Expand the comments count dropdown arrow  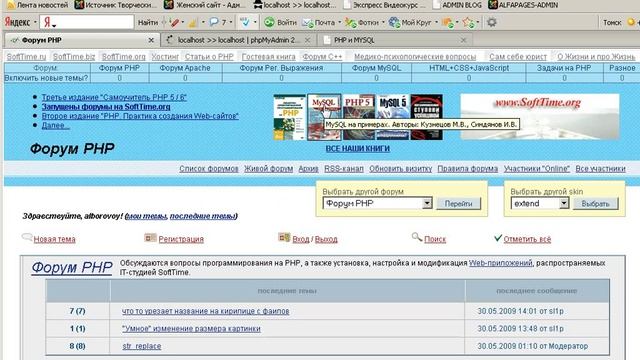[x=231, y=22]
